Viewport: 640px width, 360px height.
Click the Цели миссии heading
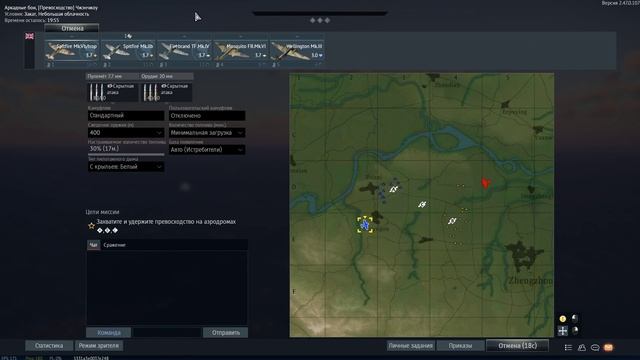pos(102,212)
